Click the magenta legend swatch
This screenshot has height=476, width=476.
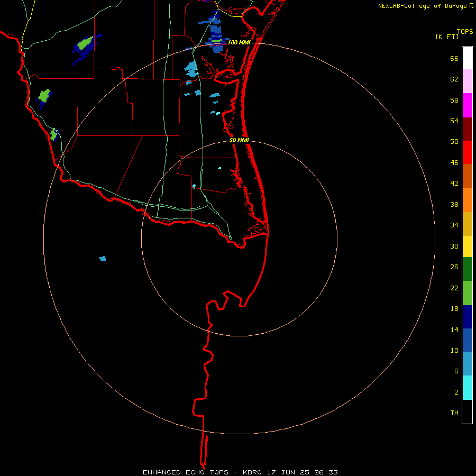pyautogui.click(x=467, y=105)
